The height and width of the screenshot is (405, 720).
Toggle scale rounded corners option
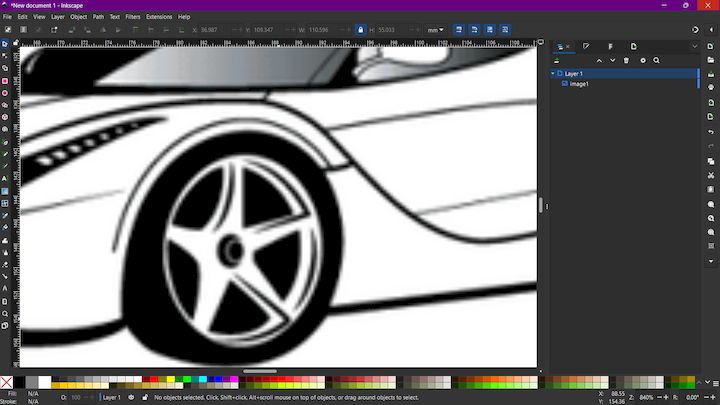(474, 30)
